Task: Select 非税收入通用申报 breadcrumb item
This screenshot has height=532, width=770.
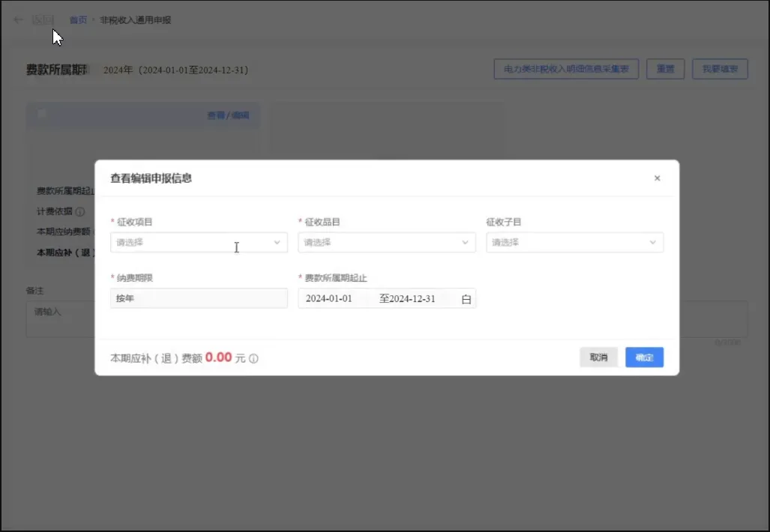Action: [x=135, y=20]
